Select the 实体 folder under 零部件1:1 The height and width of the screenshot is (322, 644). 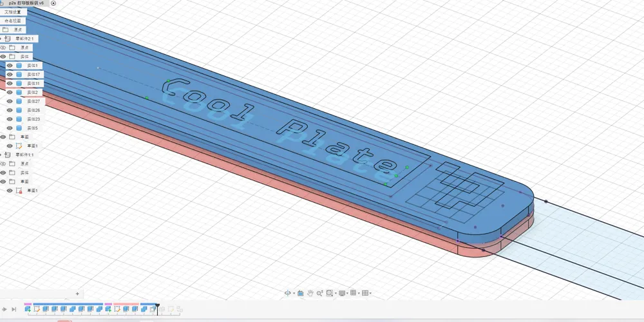[24, 173]
